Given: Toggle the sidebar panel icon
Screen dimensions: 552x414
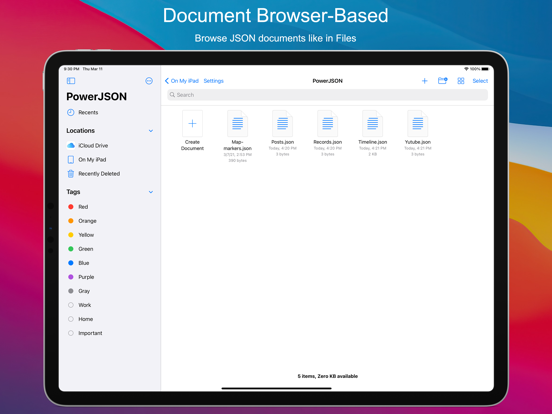Looking at the screenshot, I should pos(71,81).
